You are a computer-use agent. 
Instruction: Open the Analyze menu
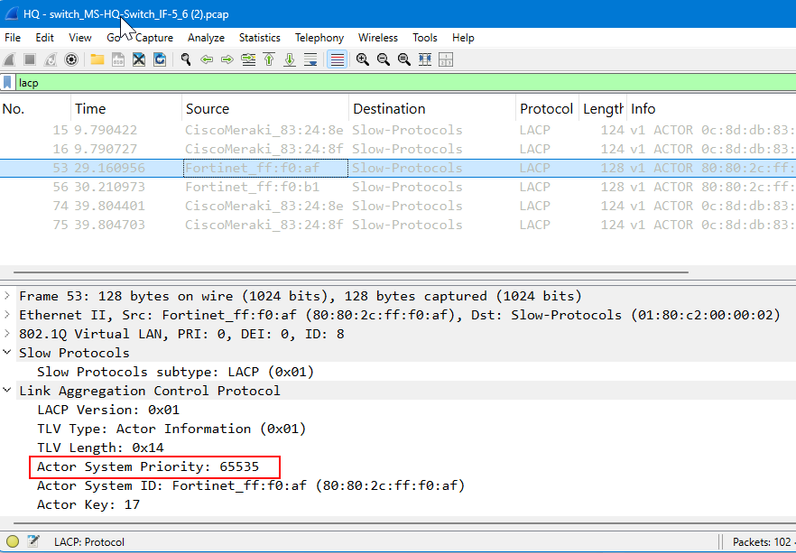tap(206, 38)
